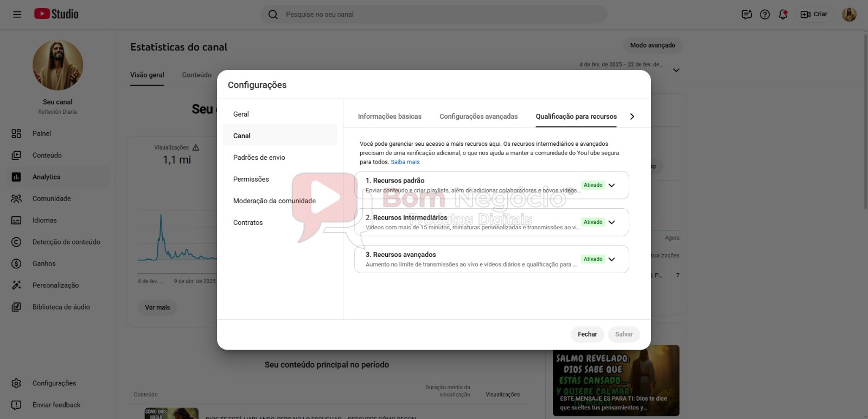
Task: Open Contratos settings section
Action: (x=280, y=222)
